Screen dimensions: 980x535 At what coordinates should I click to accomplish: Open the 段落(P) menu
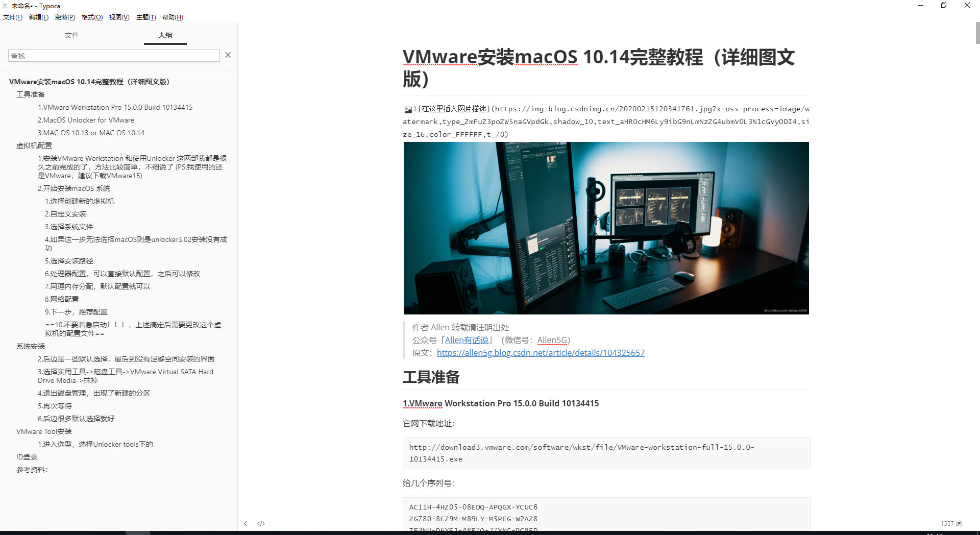click(x=65, y=17)
